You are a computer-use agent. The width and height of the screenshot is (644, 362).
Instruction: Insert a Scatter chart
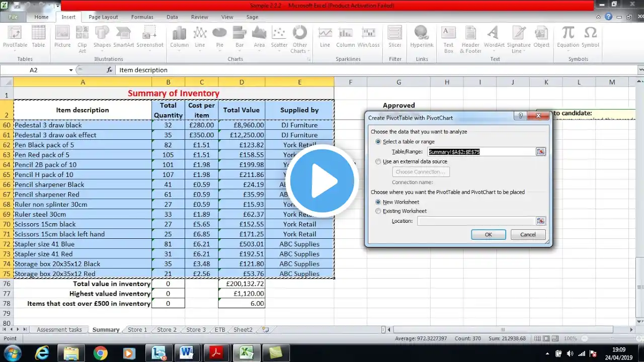pyautogui.click(x=279, y=37)
